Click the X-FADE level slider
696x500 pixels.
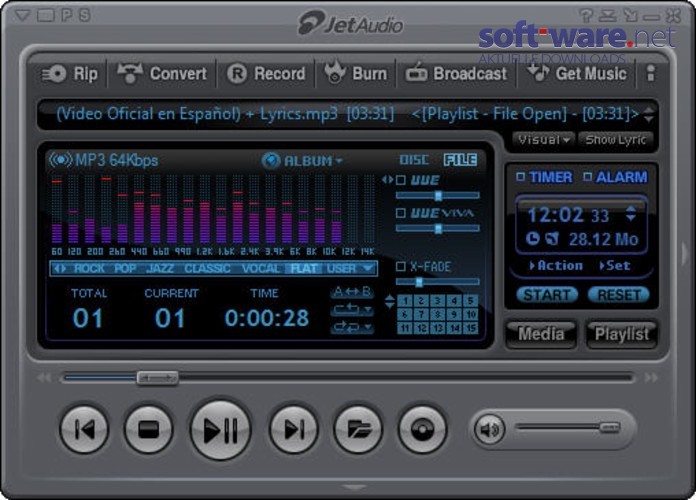438,282
